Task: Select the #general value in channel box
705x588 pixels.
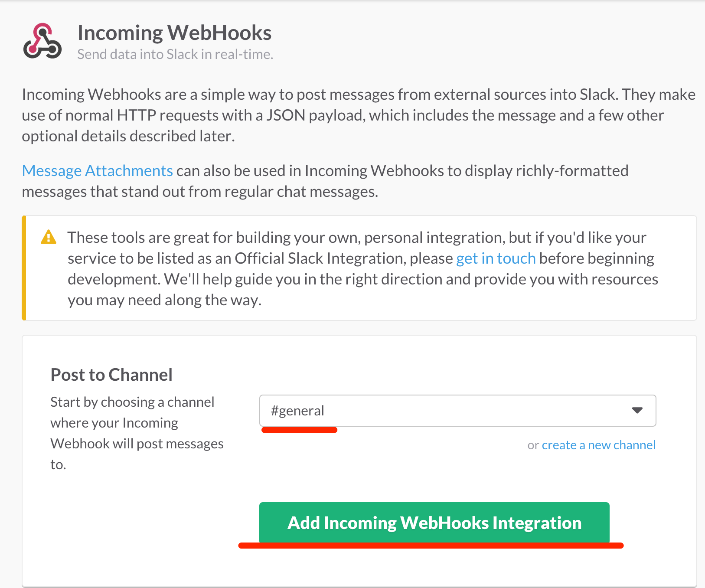Action: point(297,411)
